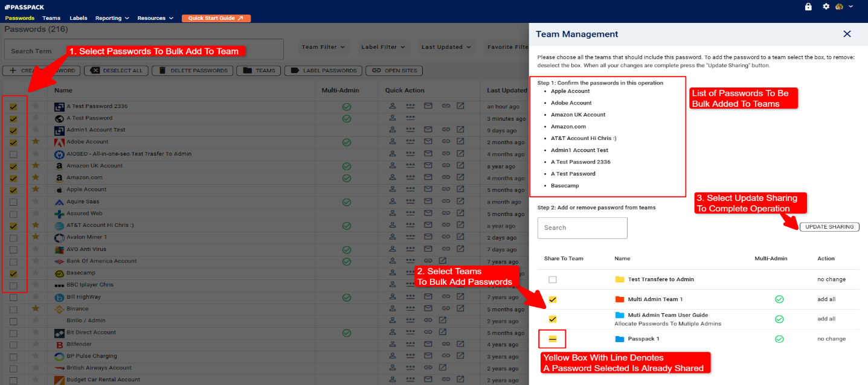Close the Team Management panel
Screen dimensions: 868x385
click(847, 34)
